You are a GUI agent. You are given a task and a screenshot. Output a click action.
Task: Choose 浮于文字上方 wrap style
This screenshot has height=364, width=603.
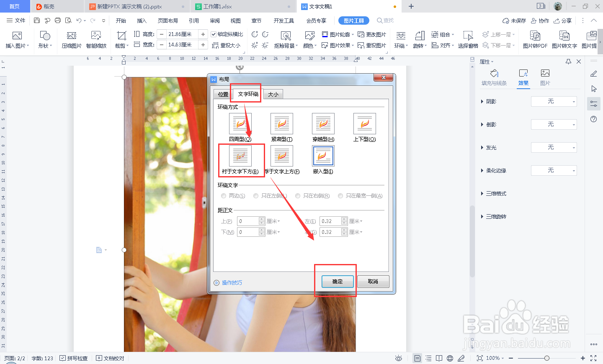[x=281, y=156]
